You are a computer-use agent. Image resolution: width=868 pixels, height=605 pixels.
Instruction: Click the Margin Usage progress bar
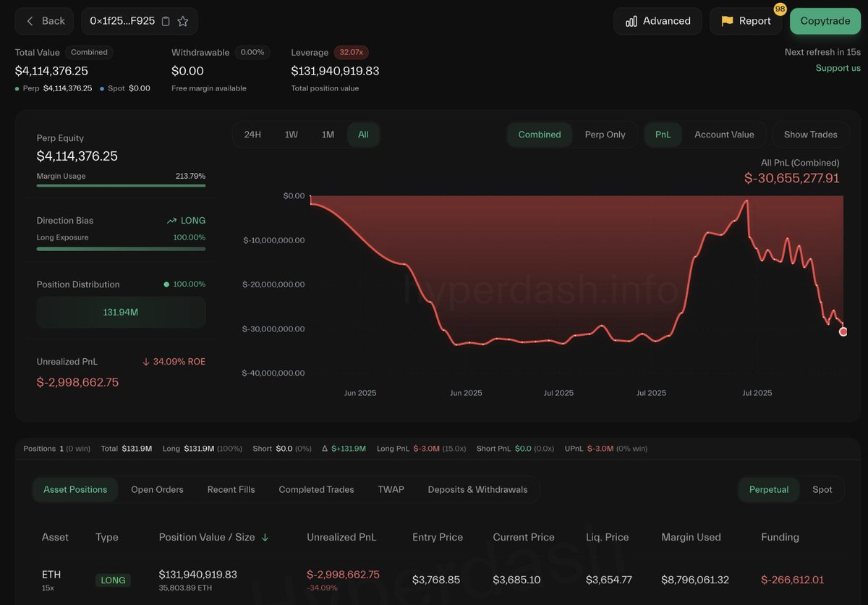point(121,185)
